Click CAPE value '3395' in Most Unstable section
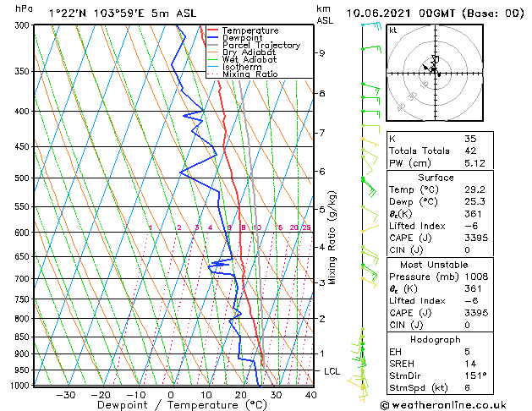Image resolution: width=532 pixels, height=411 pixels. point(476,313)
